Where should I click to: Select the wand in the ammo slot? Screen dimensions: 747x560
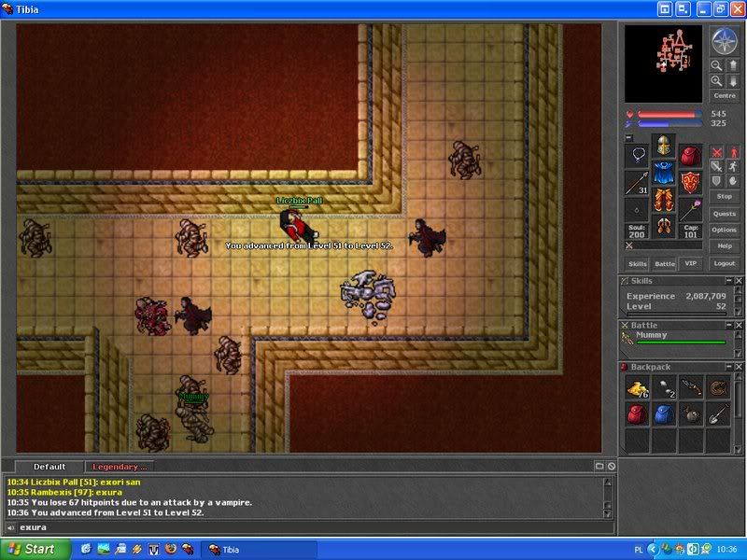click(690, 210)
